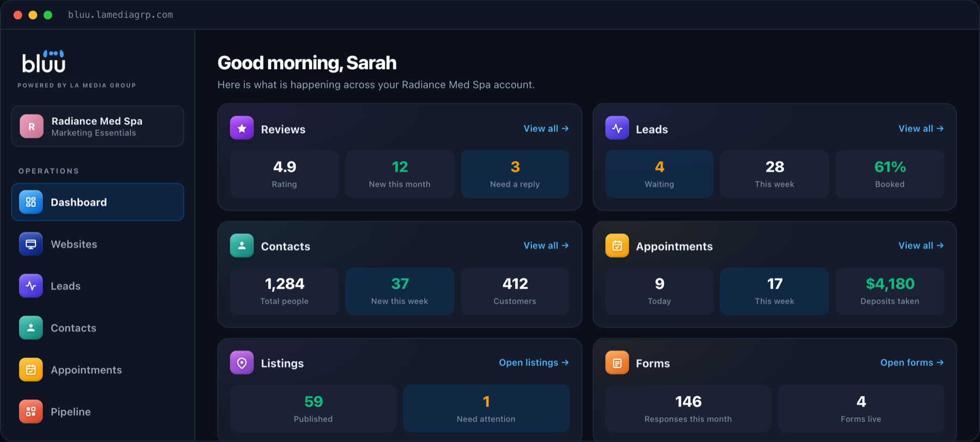The image size is (980, 442).
Task: Open the 61% Booked tile
Action: tap(890, 174)
